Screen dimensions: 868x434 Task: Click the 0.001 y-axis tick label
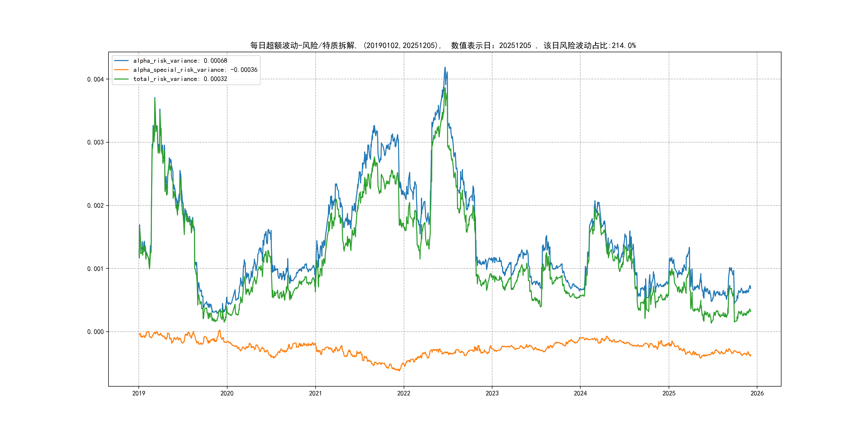(x=95, y=269)
